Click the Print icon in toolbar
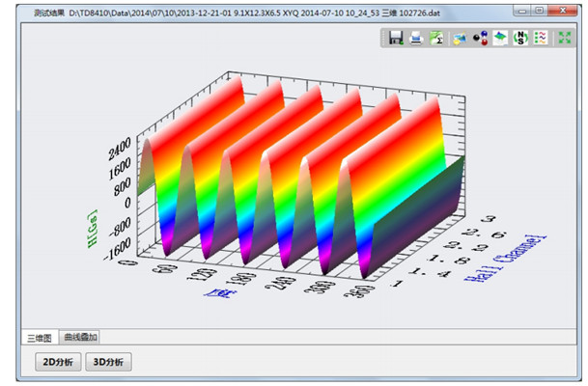 pyautogui.click(x=416, y=38)
